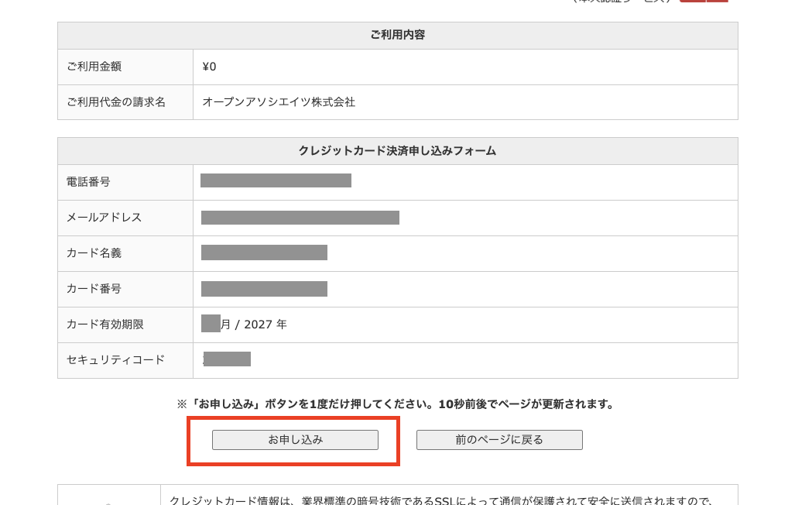
Task: Click the redacted card number value
Action: [264, 289]
